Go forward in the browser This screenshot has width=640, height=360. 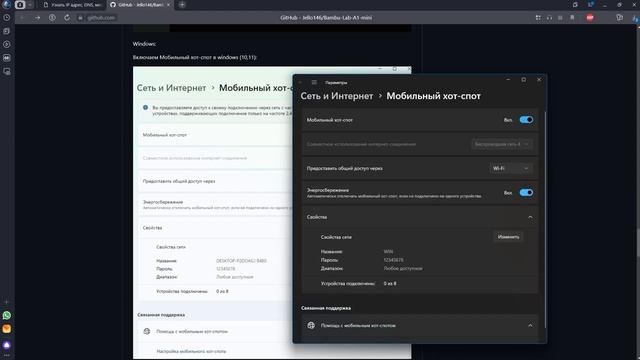pyautogui.click(x=37, y=18)
